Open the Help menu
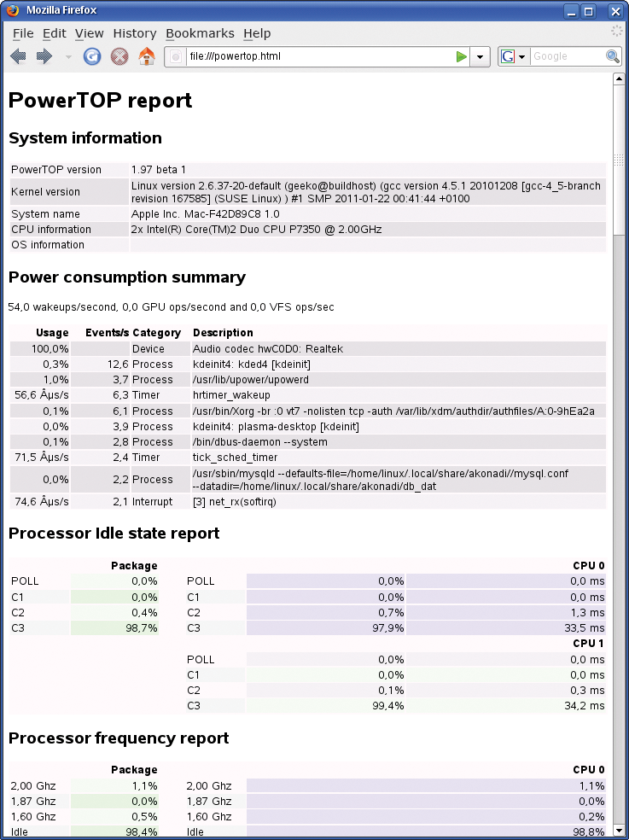Image resolution: width=629 pixels, height=840 pixels. click(x=256, y=33)
